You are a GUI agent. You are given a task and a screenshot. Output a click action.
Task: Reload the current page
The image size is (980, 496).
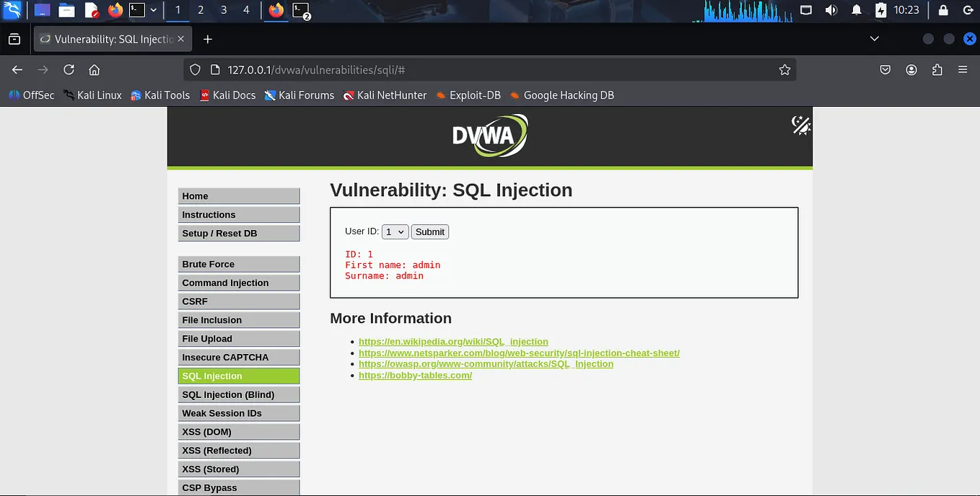click(x=69, y=70)
